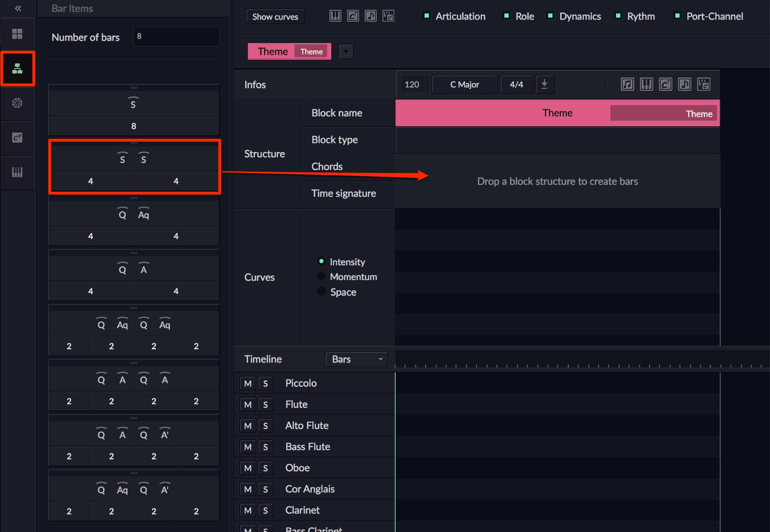Select the pink Theme block tab
The width and height of the screenshot is (770, 532).
(x=289, y=51)
